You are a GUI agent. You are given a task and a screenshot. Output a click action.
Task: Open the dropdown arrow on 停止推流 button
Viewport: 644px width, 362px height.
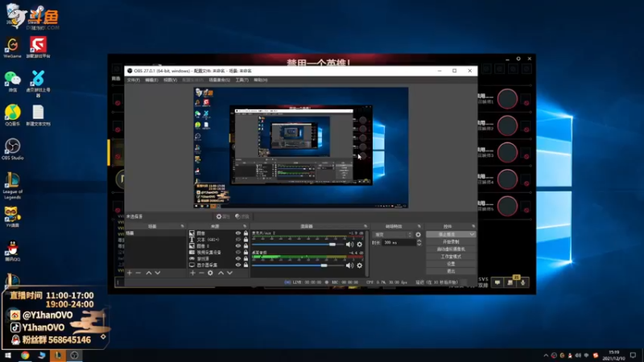(x=472, y=234)
